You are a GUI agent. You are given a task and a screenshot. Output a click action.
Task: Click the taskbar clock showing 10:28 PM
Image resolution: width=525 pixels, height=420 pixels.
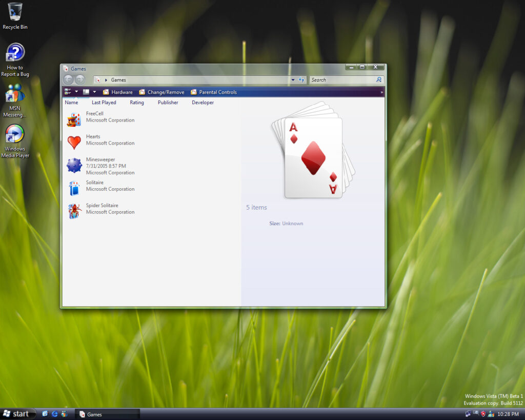click(x=508, y=414)
